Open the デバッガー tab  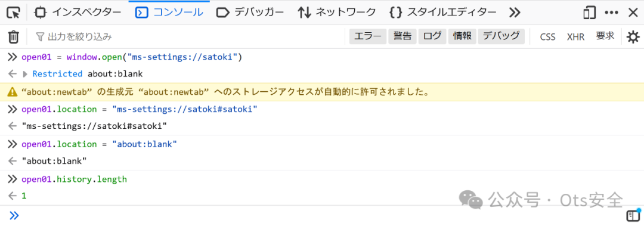click(250, 13)
